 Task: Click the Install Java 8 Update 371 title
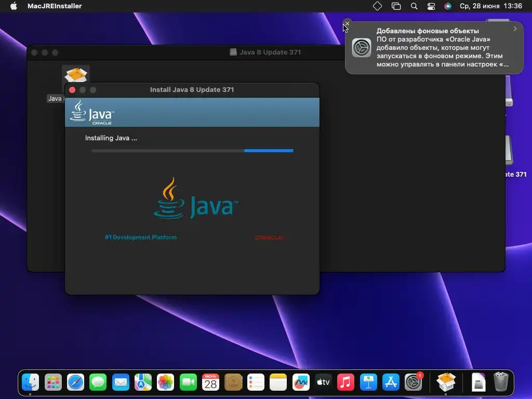(x=192, y=89)
